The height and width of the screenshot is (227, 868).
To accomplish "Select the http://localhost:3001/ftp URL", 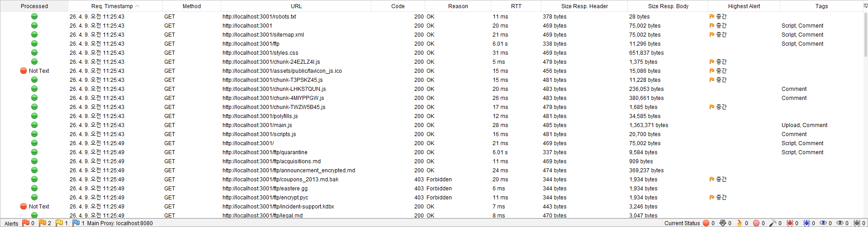I will pos(251,43).
